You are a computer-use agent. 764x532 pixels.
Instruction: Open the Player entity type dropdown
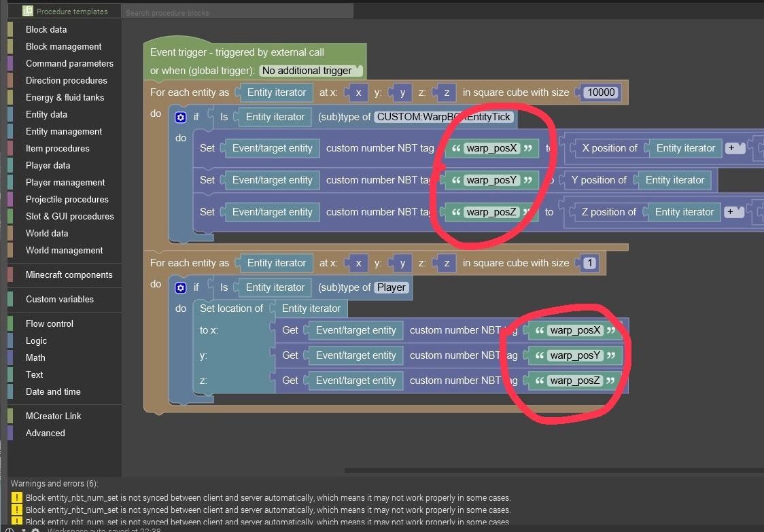(x=392, y=287)
